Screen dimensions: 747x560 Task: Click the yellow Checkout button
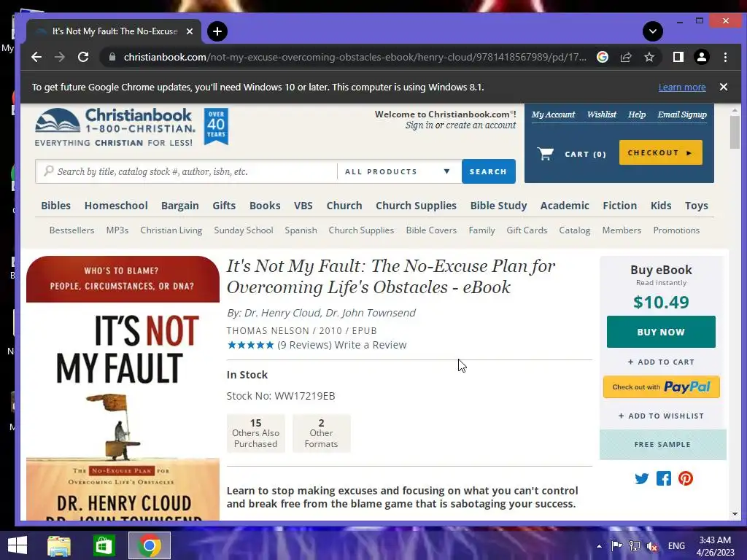click(661, 152)
